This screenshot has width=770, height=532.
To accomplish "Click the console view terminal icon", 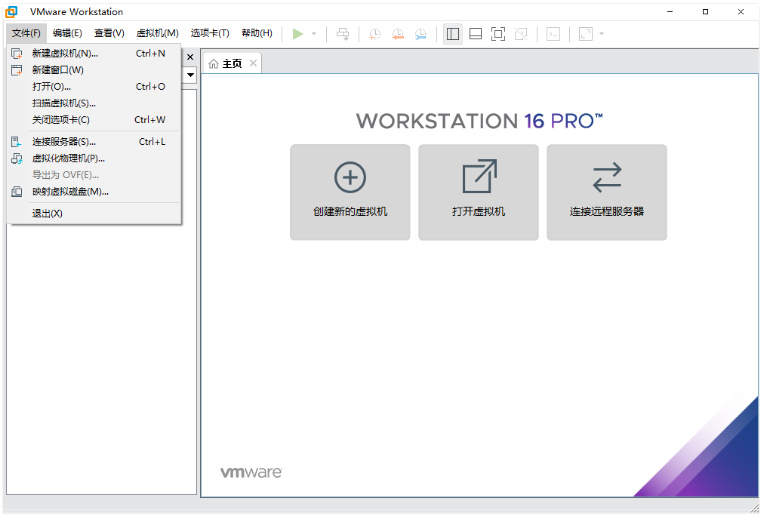I will 553,34.
